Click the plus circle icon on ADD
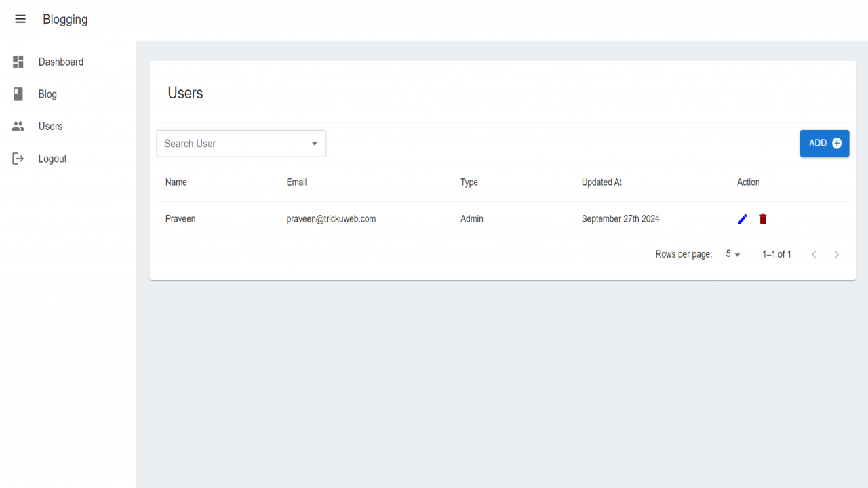 (x=837, y=143)
